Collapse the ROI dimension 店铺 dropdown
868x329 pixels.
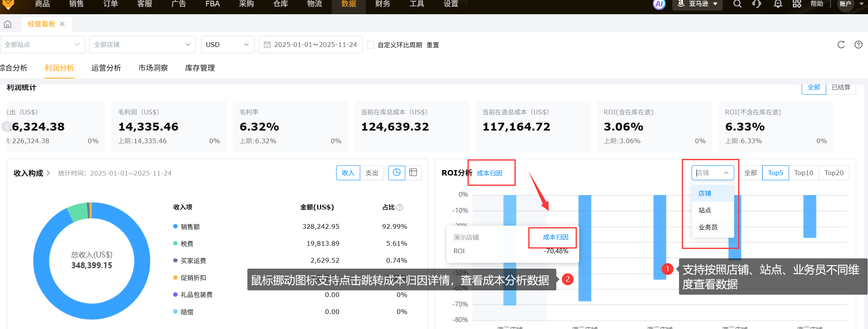(x=713, y=173)
